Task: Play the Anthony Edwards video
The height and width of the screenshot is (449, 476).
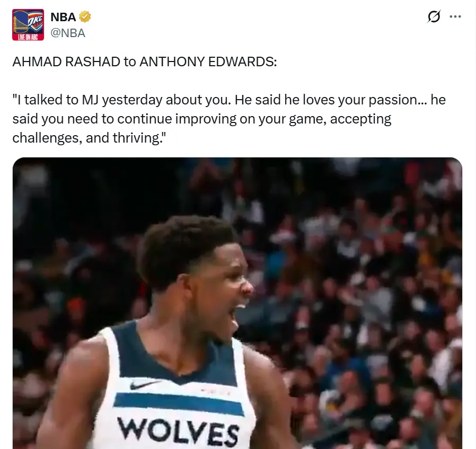Action: click(237, 303)
